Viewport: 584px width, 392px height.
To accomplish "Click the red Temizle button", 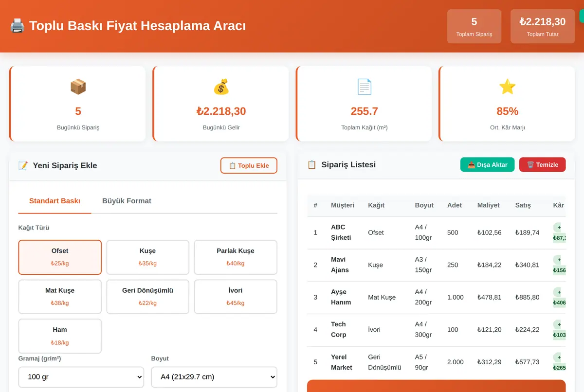I will (x=542, y=164).
